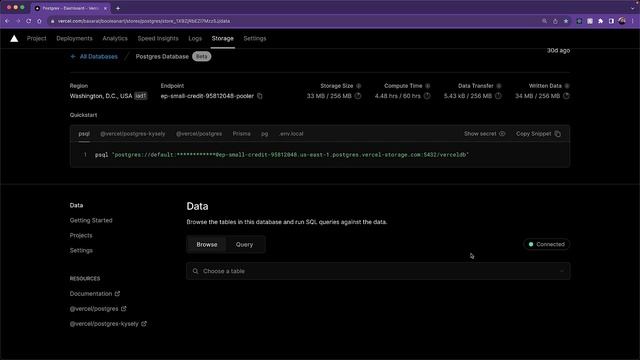This screenshot has height=360, width=640.
Task: Switch to the Query view
Action: coord(244,244)
